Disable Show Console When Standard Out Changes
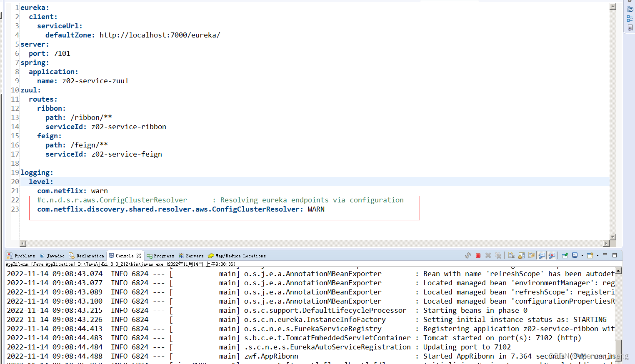Screen dimensions: 635x364 541,255
